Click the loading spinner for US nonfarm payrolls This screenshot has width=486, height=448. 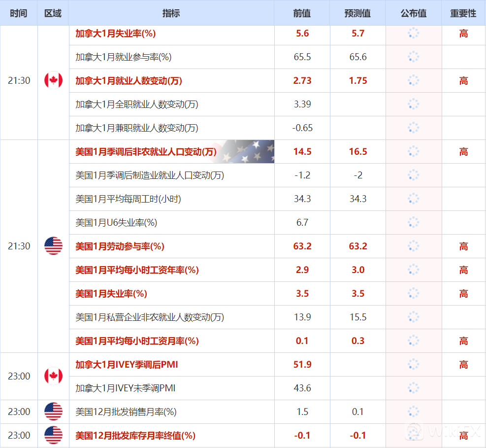pos(413,151)
